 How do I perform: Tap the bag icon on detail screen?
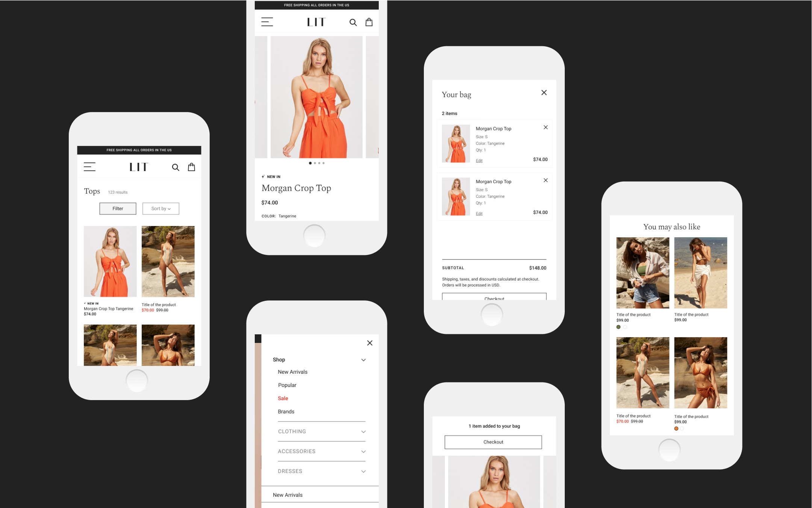click(x=369, y=22)
